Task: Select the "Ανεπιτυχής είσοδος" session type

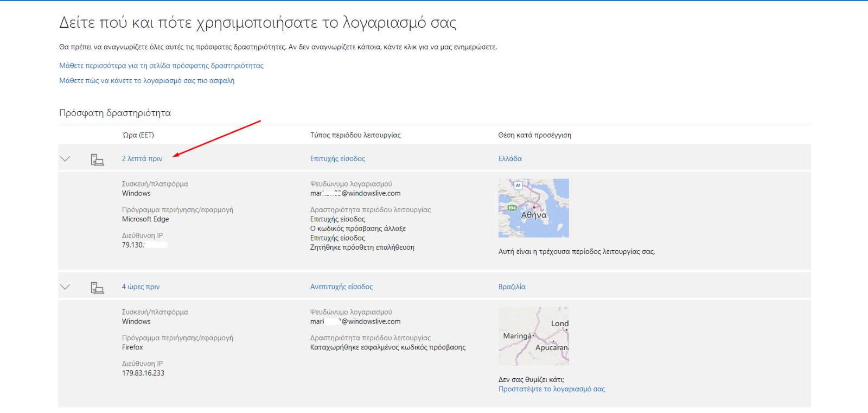Action: pos(341,287)
